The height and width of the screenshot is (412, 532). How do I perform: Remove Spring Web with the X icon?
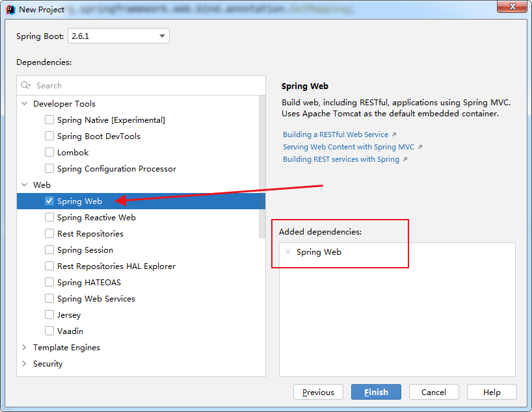[288, 251]
